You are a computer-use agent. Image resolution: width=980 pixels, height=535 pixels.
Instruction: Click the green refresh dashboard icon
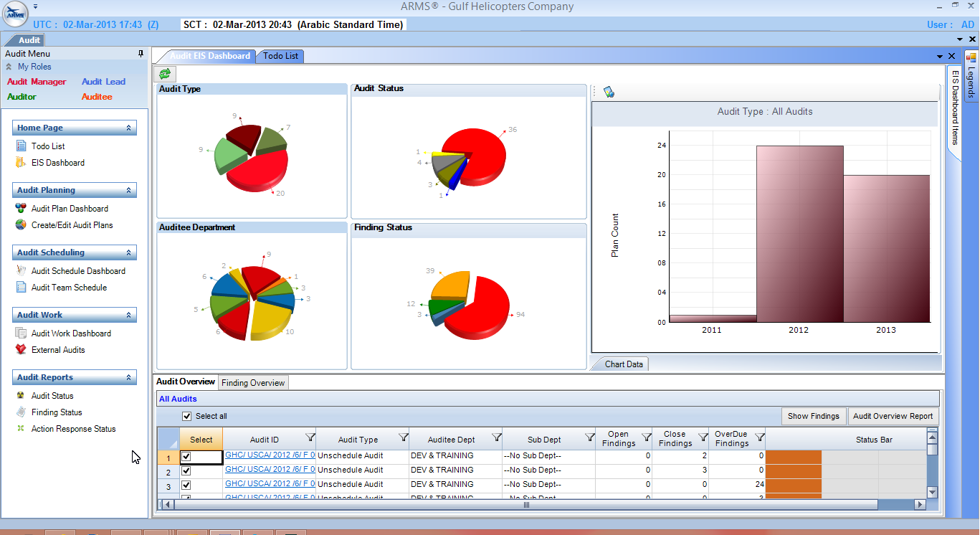pyautogui.click(x=166, y=74)
